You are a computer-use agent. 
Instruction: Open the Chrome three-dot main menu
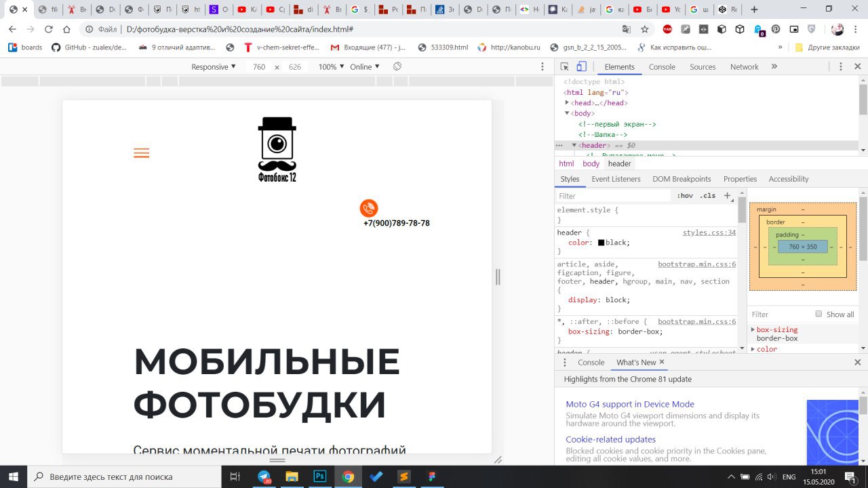[x=856, y=29]
